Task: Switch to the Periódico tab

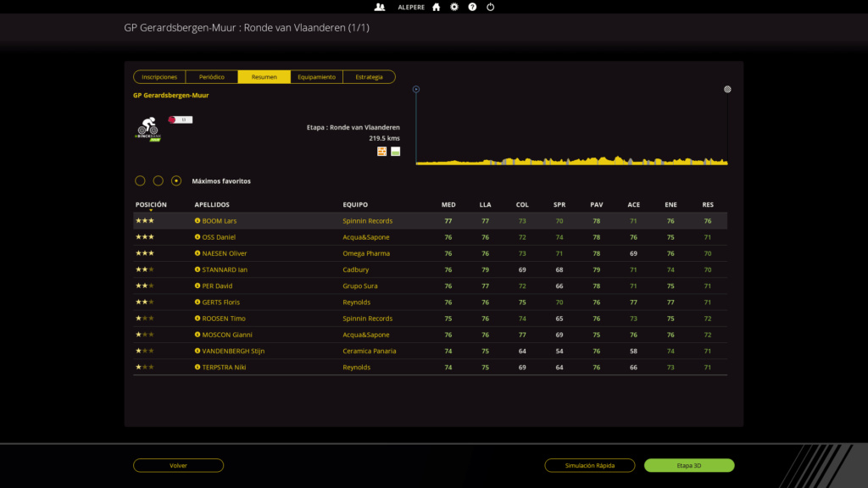Action: [211, 77]
